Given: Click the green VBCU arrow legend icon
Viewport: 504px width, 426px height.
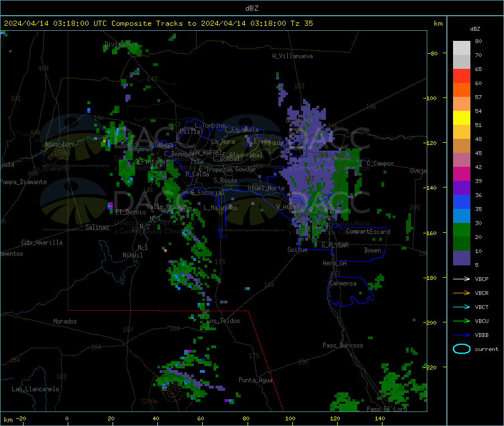Looking at the screenshot, I should pyautogui.click(x=461, y=321).
